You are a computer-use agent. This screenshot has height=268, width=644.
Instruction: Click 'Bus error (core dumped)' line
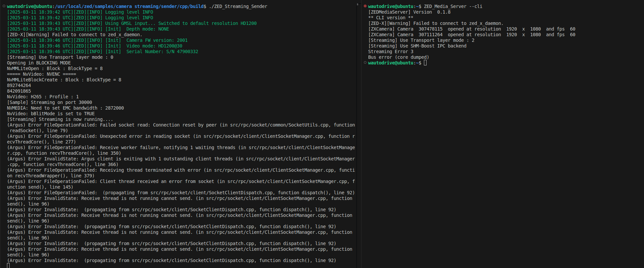[x=399, y=57]
